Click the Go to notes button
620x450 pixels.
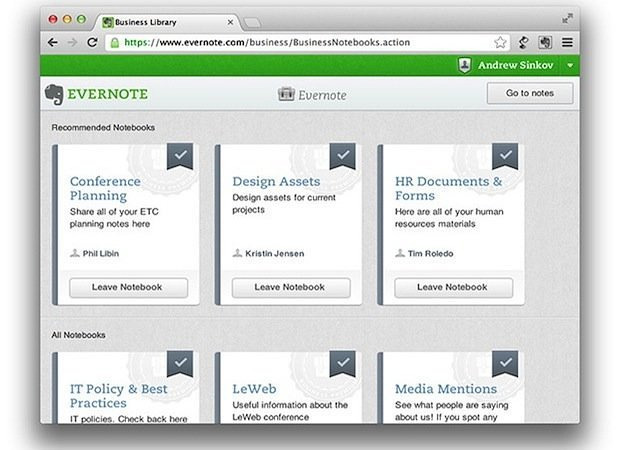click(530, 93)
